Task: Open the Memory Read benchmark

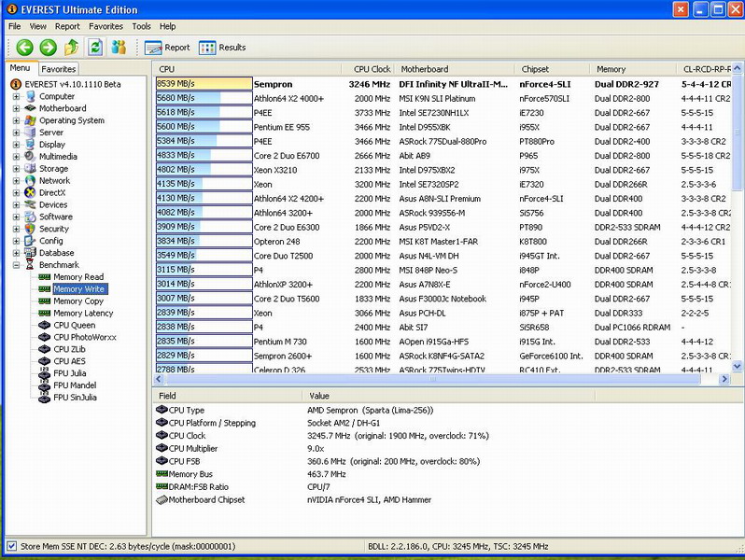Action: 78,277
